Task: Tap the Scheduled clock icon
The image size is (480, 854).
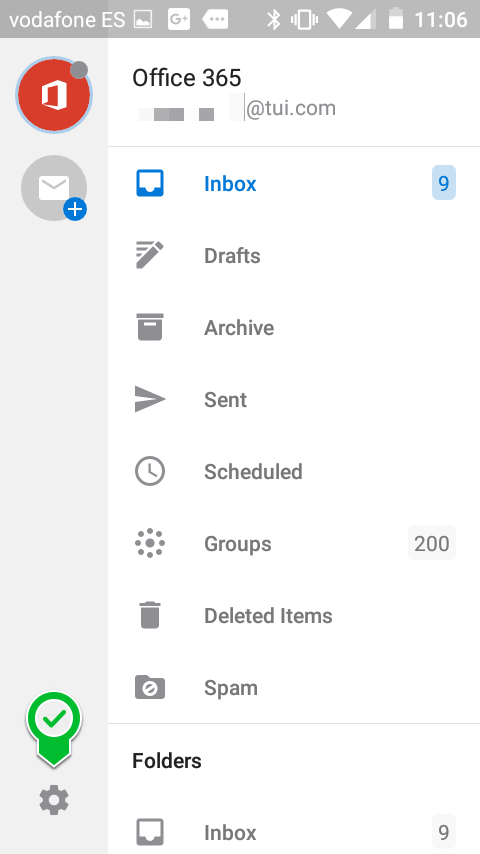Action: click(x=150, y=471)
